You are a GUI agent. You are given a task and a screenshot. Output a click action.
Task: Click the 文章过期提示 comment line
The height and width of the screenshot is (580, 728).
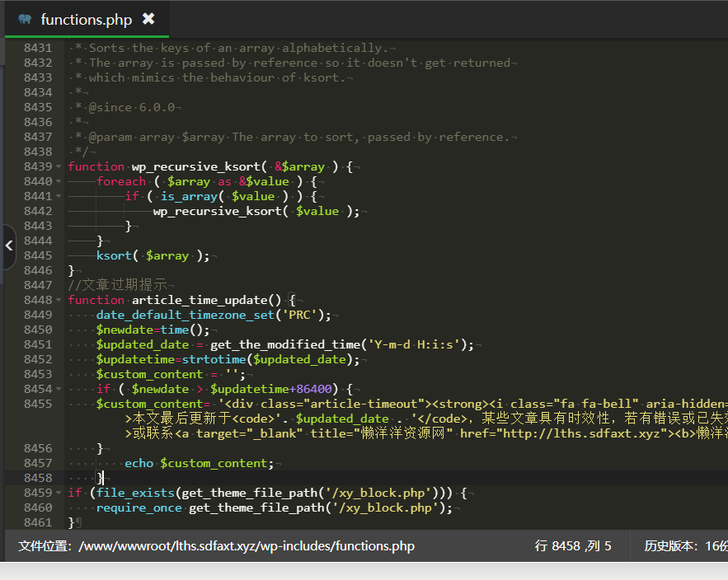117,285
